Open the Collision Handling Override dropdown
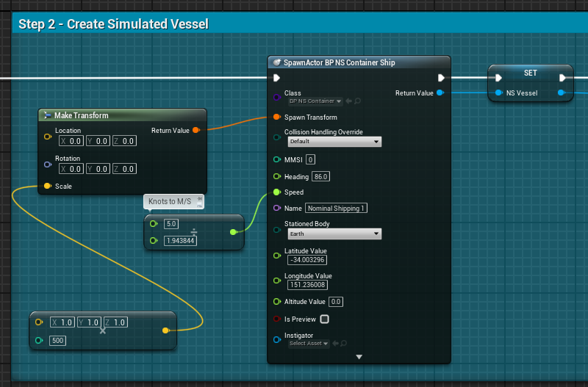 coord(333,142)
